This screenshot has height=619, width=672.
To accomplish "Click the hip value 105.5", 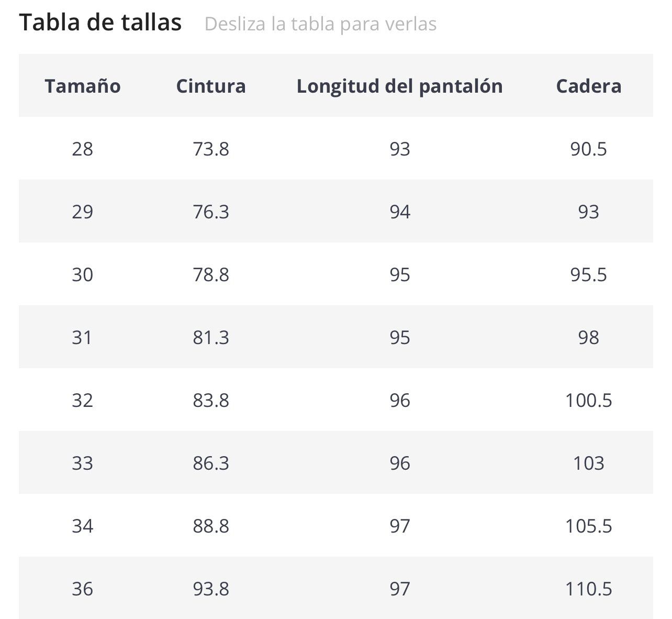I will tap(588, 526).
